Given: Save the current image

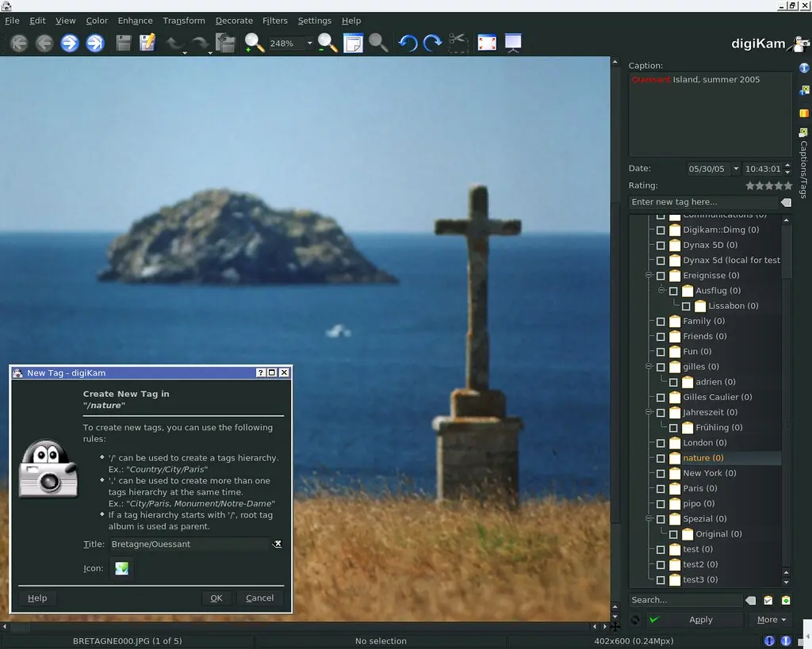Looking at the screenshot, I should [124, 43].
